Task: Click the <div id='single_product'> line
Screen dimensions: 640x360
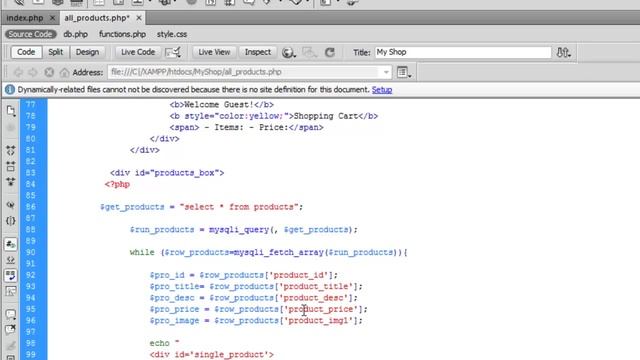Action: (211, 355)
